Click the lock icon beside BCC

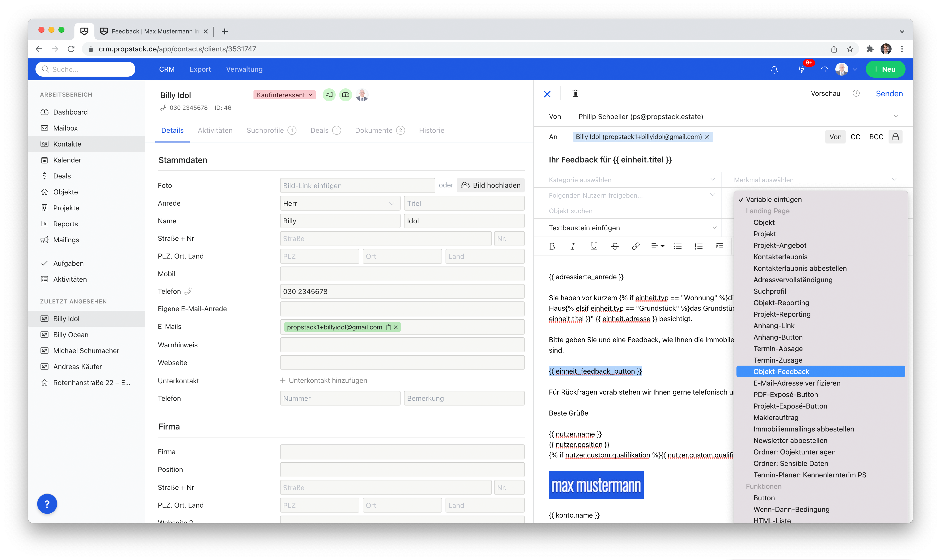point(895,137)
